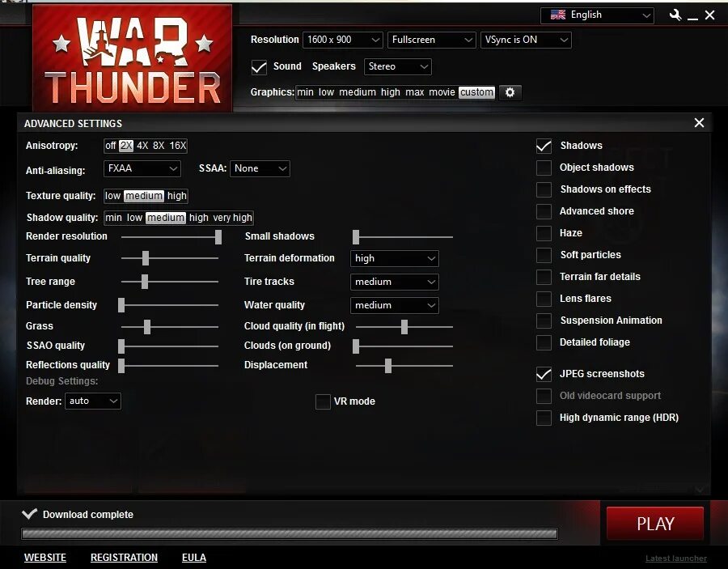This screenshot has width=728, height=569.
Task: Click the Displacement slider handle
Action: click(x=388, y=366)
